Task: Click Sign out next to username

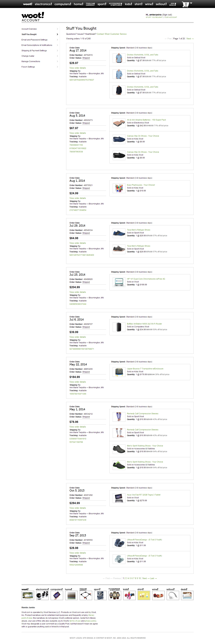Action: coord(167,15)
